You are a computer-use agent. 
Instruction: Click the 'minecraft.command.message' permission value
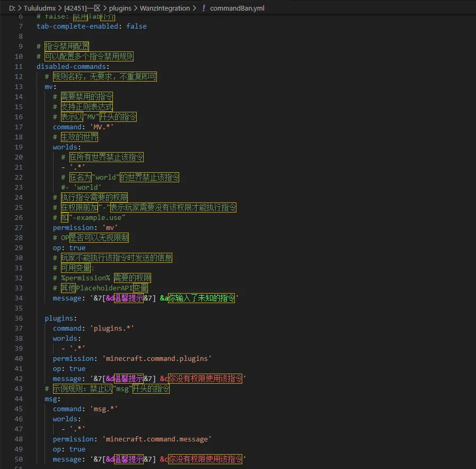[x=157, y=439]
